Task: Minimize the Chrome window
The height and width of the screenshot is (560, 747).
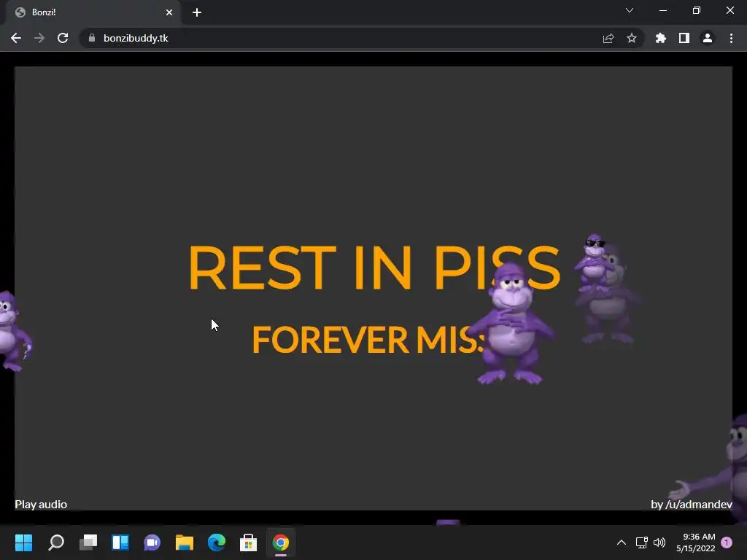Action: (x=663, y=10)
